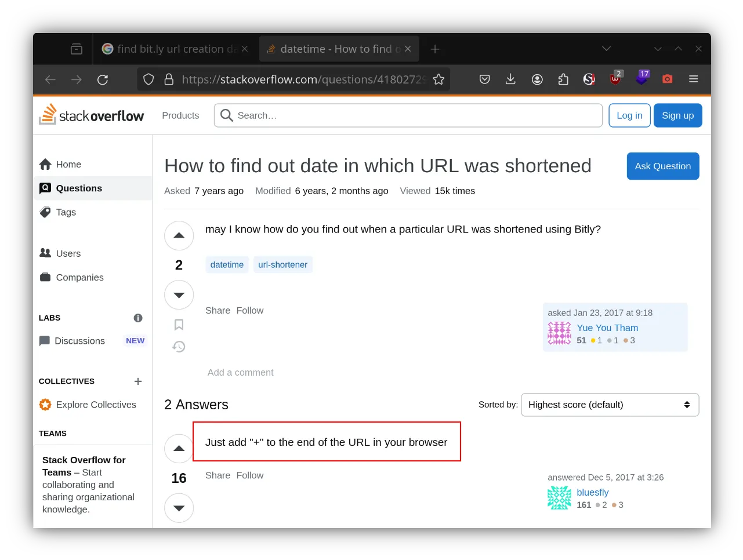Expand the list-all-tabs chevron in tab bar
The width and height of the screenshot is (743, 560).
(x=607, y=49)
